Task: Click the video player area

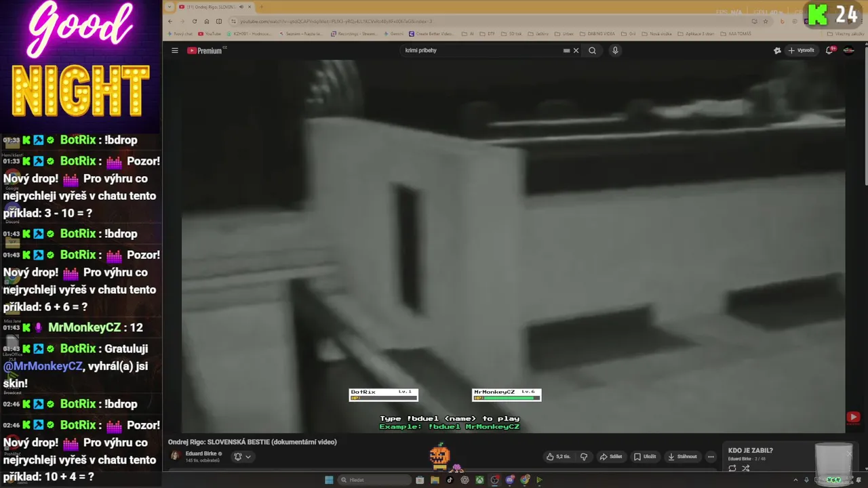Action: point(513,246)
